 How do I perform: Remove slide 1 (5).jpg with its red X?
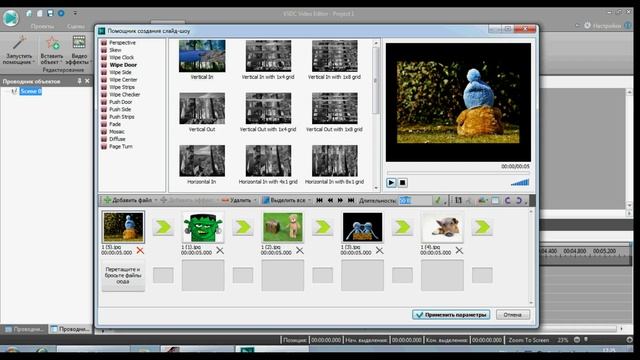tap(140, 250)
